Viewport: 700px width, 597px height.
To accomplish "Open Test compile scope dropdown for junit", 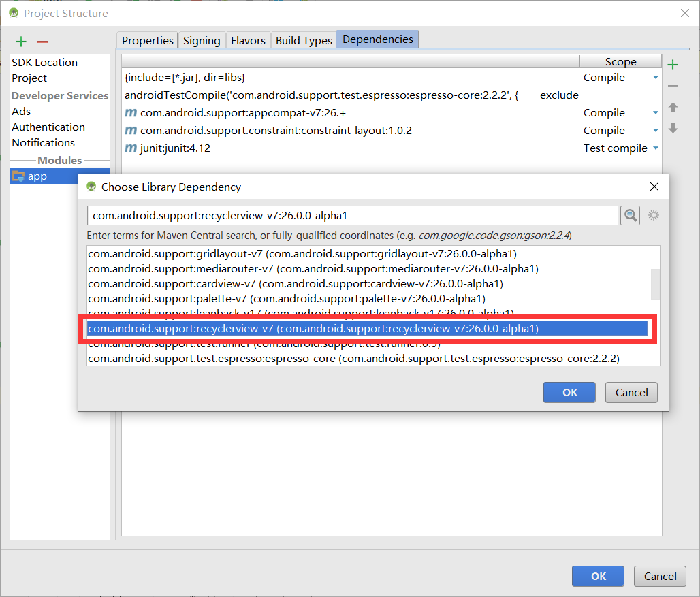I will point(655,148).
